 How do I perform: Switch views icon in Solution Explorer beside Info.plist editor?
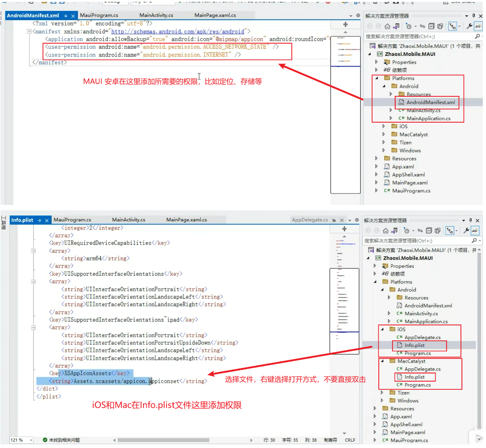click(394, 231)
